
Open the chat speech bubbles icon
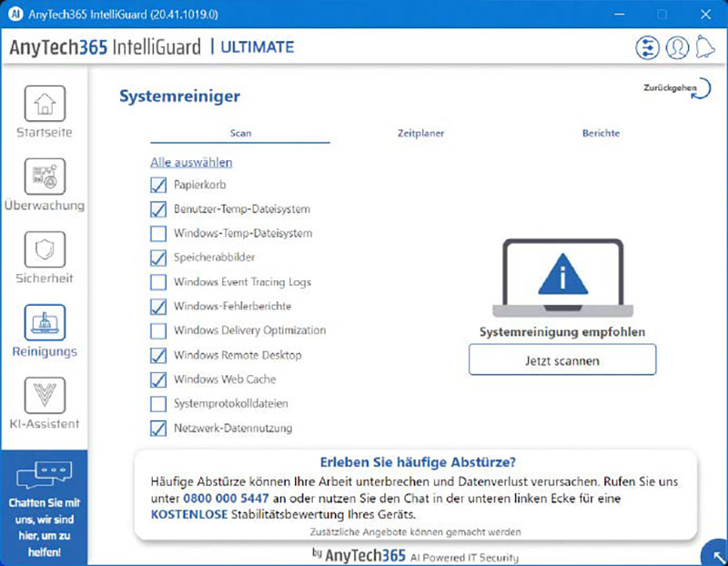(x=44, y=474)
